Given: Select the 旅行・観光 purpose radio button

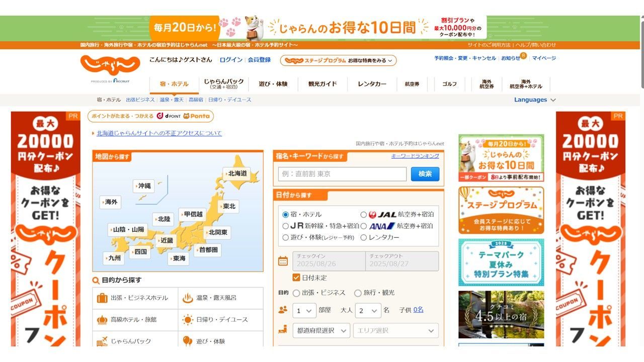Looking at the screenshot, I should pyautogui.click(x=358, y=293).
